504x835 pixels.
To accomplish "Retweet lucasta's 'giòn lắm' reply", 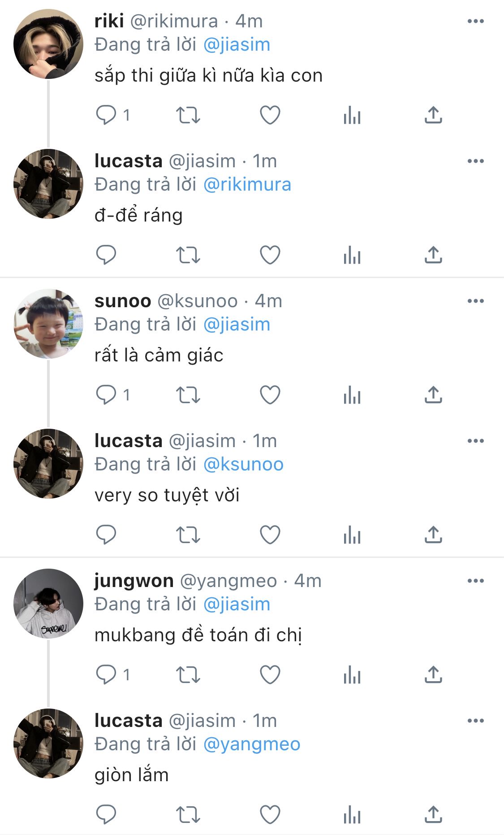I will 188,814.
